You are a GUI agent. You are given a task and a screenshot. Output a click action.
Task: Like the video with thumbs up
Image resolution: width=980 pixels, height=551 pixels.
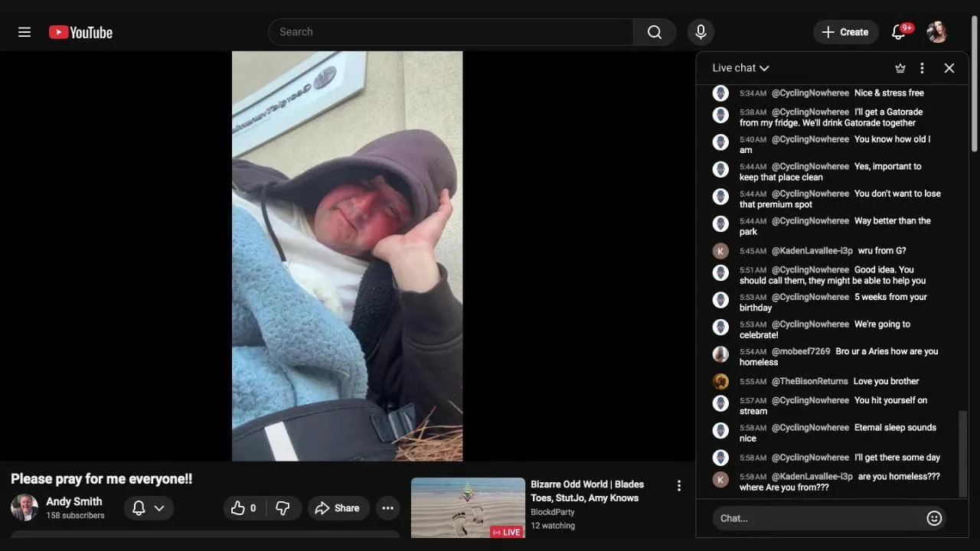(x=243, y=508)
